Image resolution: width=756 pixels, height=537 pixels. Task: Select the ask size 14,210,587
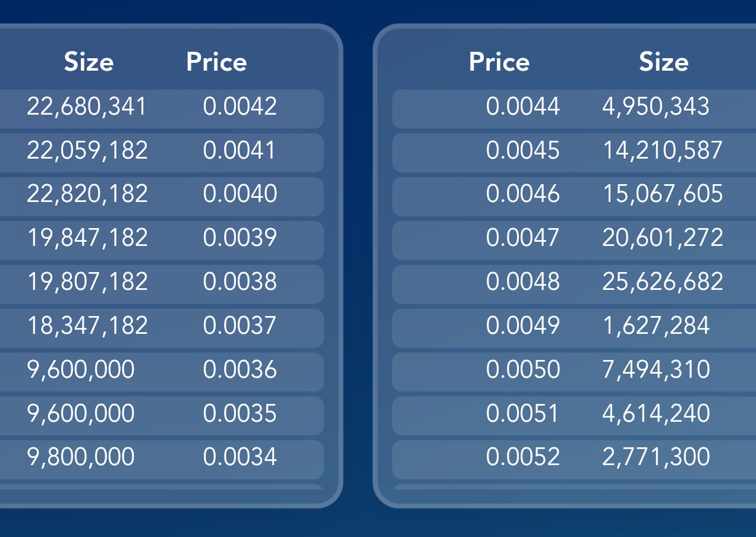(663, 150)
